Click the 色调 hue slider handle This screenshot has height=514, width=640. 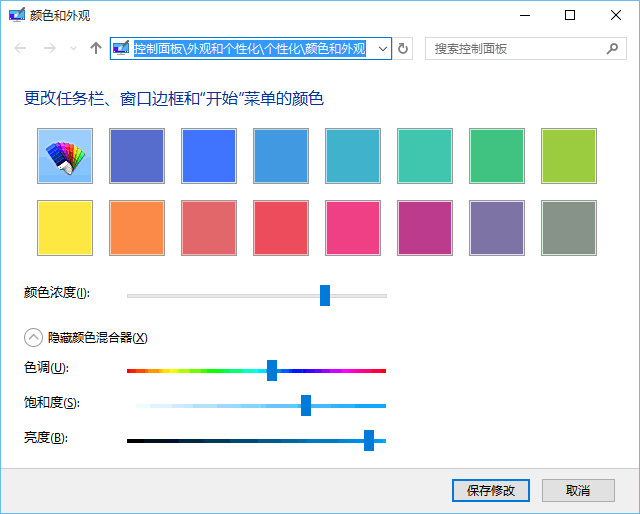pyautogui.click(x=272, y=370)
